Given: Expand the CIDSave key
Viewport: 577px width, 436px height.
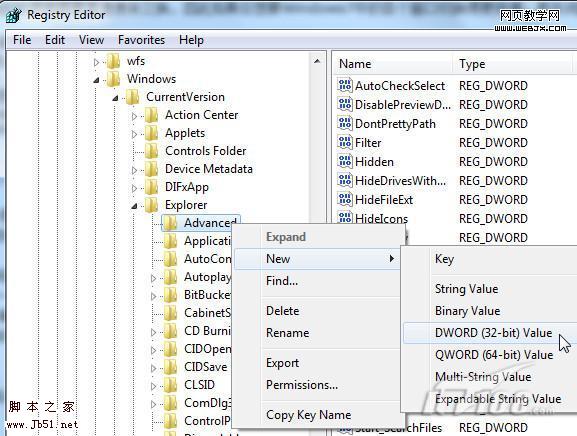Looking at the screenshot, I should tap(153, 368).
